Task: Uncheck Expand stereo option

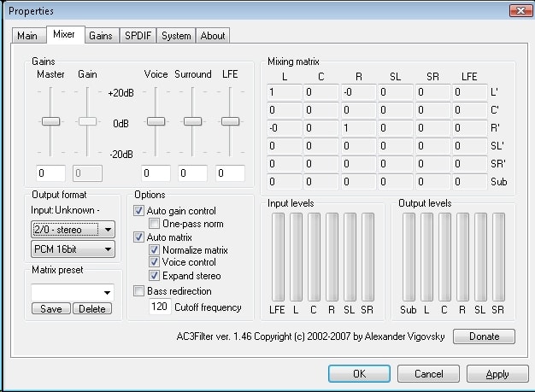Action: click(154, 275)
